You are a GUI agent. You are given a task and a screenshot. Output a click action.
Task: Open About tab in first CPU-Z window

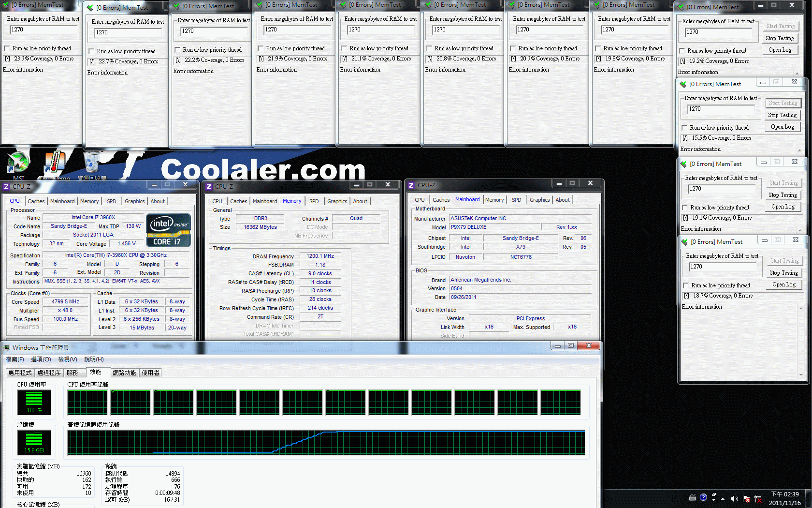(x=158, y=201)
